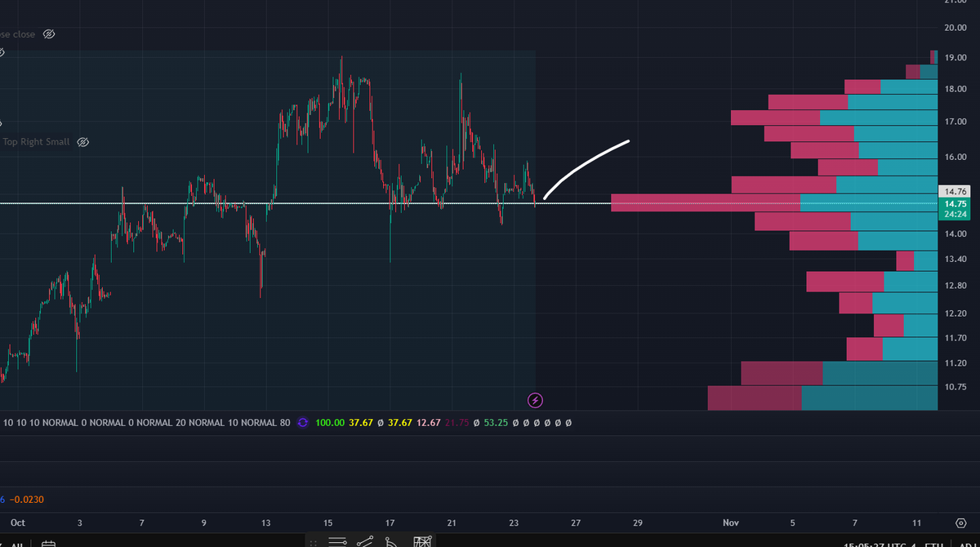Viewport: 980px width, 547px height.
Task: Click the 24:24 candle countdown timer
Action: click(955, 215)
